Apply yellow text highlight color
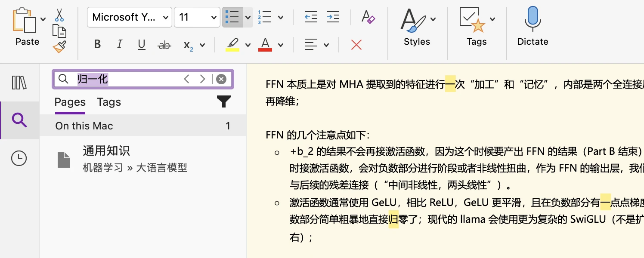The width and height of the screenshot is (644, 258). point(232,45)
